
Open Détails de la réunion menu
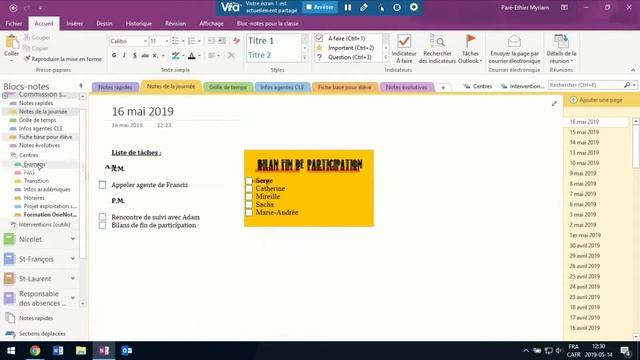click(561, 49)
